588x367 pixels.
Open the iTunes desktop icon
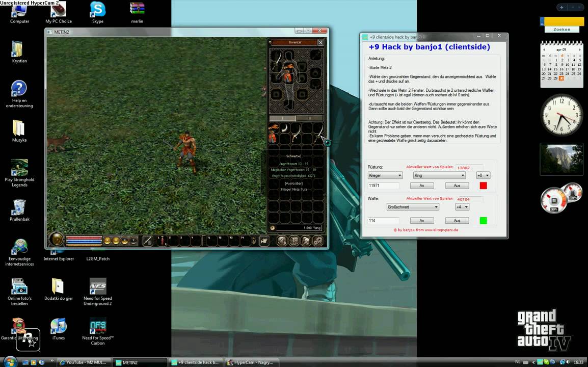coord(59,329)
